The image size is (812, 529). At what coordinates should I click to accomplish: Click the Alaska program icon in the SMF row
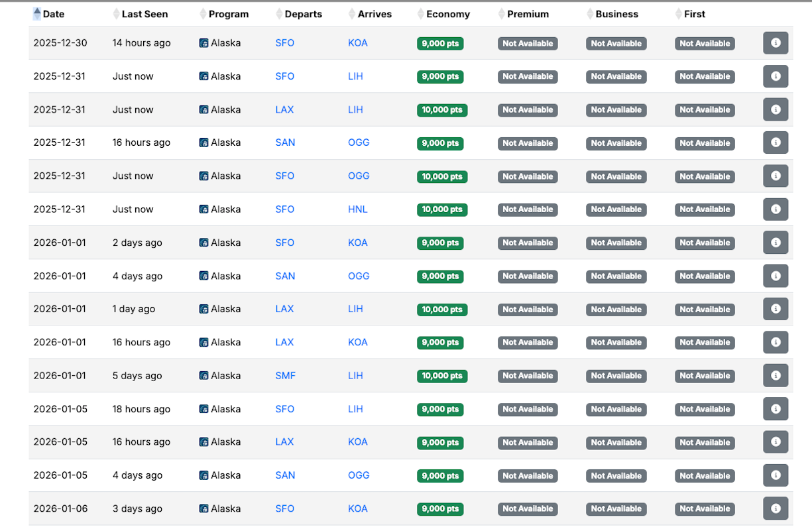click(204, 376)
